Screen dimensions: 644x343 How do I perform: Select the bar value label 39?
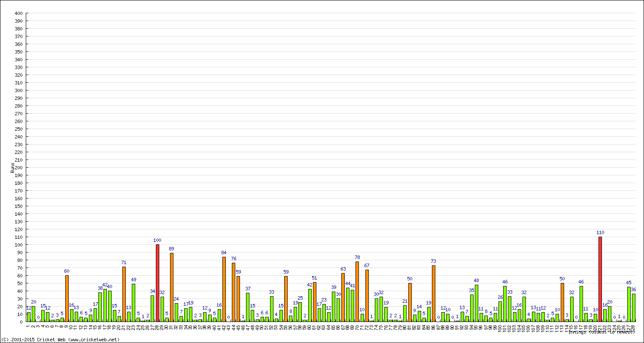(334, 287)
